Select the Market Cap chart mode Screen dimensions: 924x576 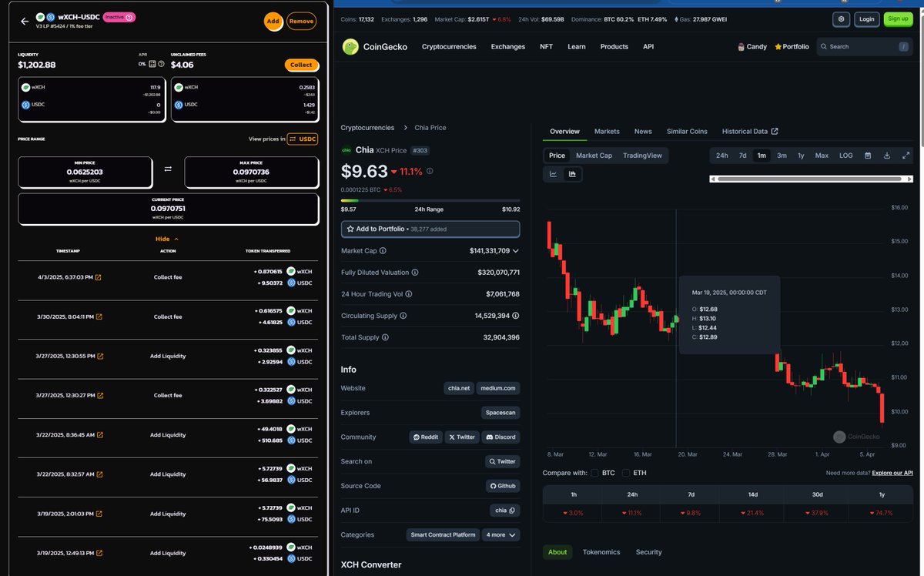(594, 155)
